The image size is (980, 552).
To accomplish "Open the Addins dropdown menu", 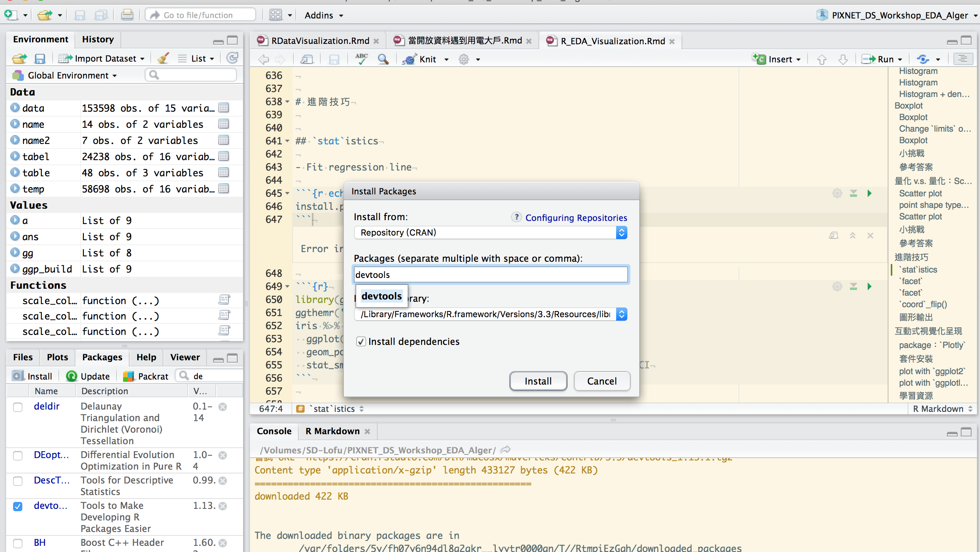I will [x=324, y=15].
